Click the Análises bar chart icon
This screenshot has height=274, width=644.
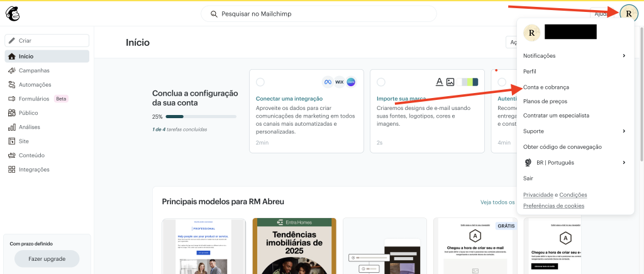click(12, 127)
